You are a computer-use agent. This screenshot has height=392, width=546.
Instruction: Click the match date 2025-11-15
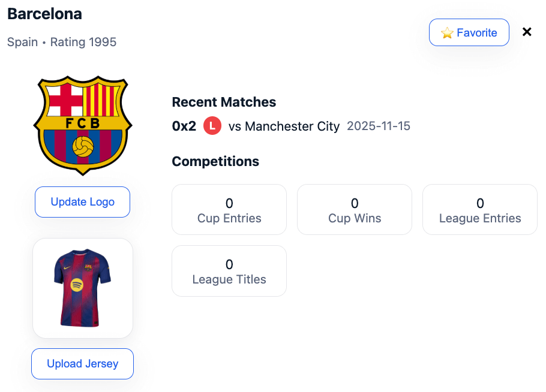pos(378,126)
